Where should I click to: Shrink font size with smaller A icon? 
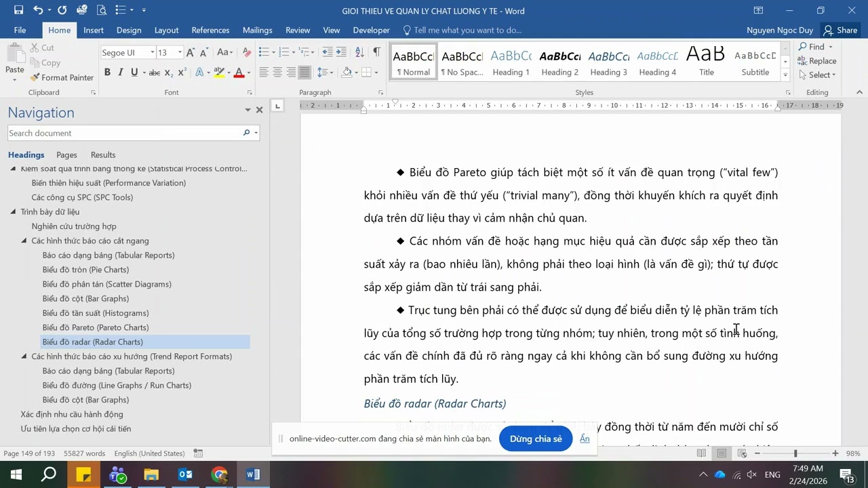pos(204,52)
